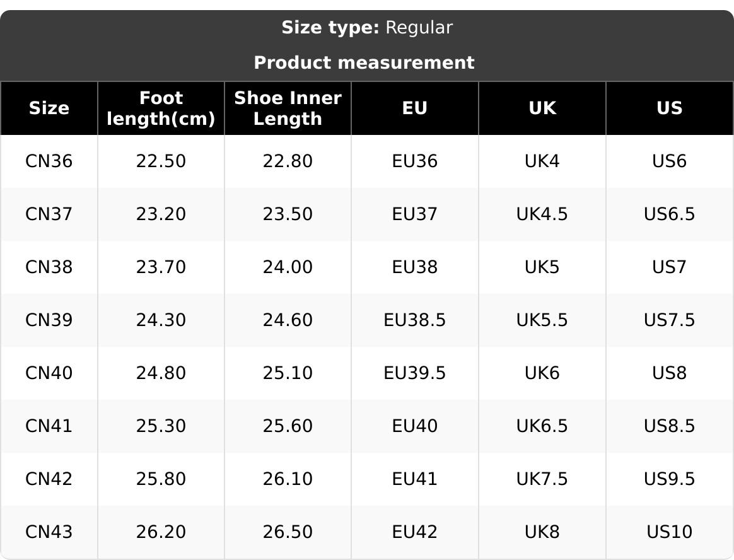Click the 23.20 foot length value

pyautogui.click(x=161, y=214)
